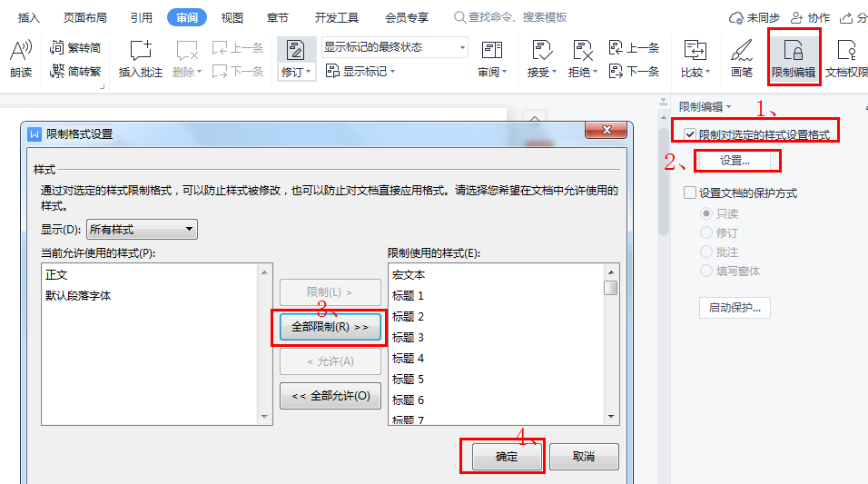Click the 删除 comment icon
868x484 pixels.
click(x=186, y=51)
